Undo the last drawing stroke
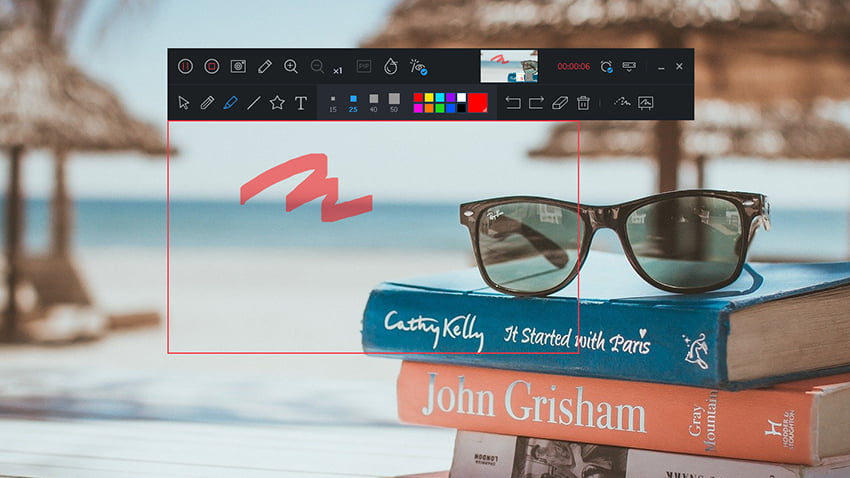Image resolution: width=850 pixels, height=478 pixels. pyautogui.click(x=513, y=102)
